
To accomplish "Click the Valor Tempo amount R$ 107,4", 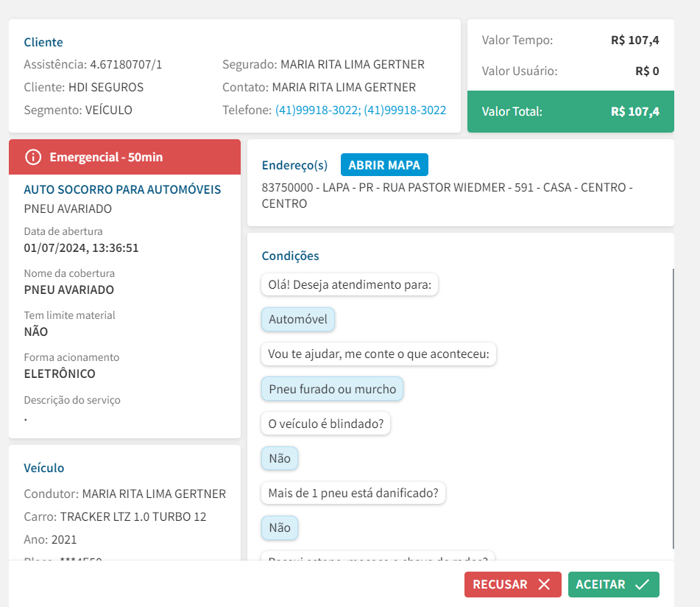I will [634, 41].
